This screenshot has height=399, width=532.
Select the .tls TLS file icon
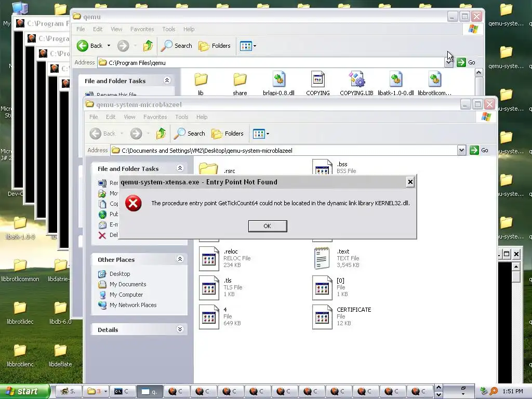[x=209, y=288]
